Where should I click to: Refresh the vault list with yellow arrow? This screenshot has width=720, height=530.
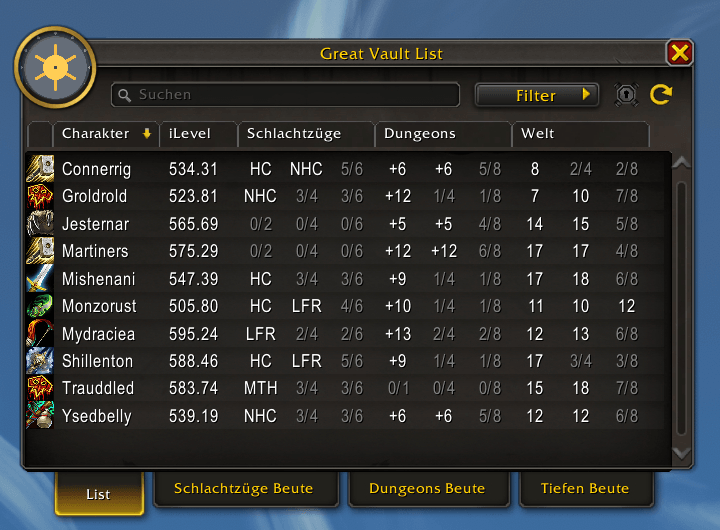(x=661, y=95)
